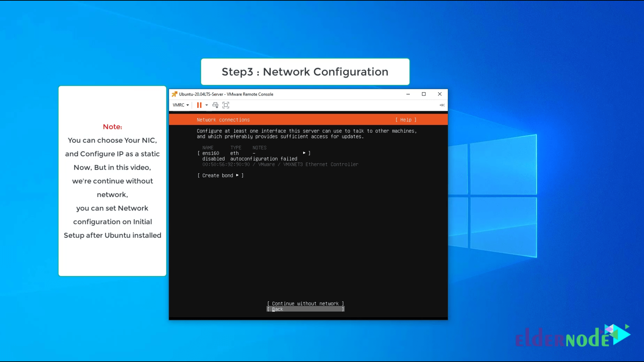644x362 pixels.
Task: Click the 'eth' type value
Action: click(234, 153)
